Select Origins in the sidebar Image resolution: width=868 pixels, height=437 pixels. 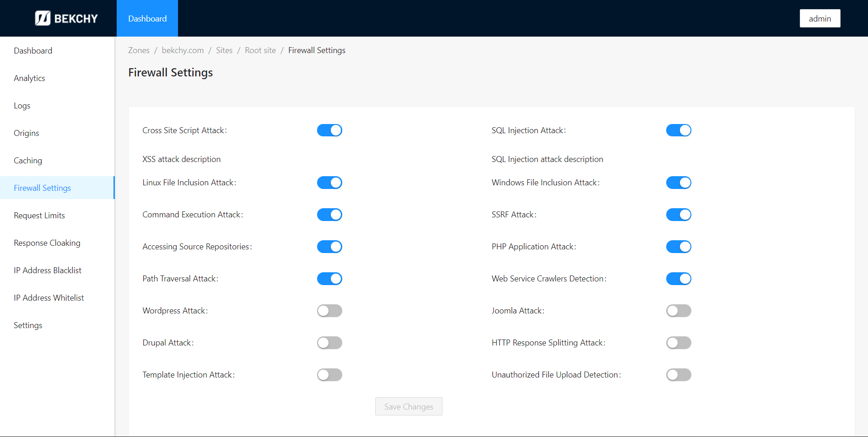pos(57,133)
